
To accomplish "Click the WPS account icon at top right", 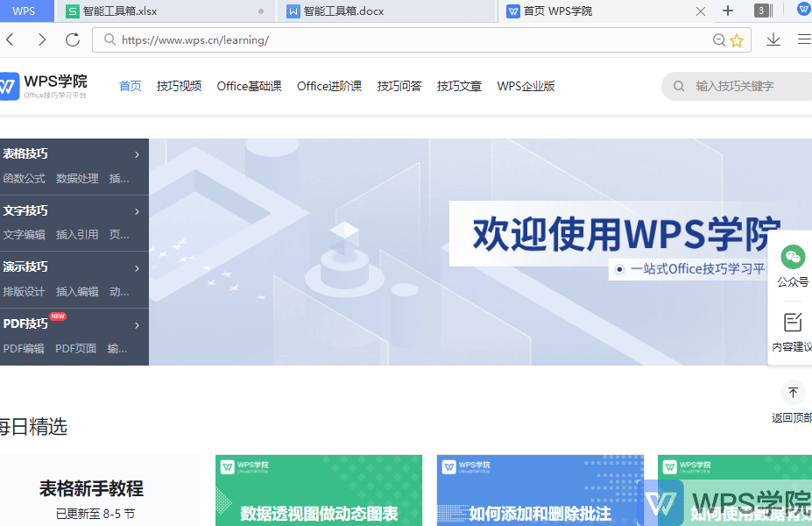I will coord(804,10).
